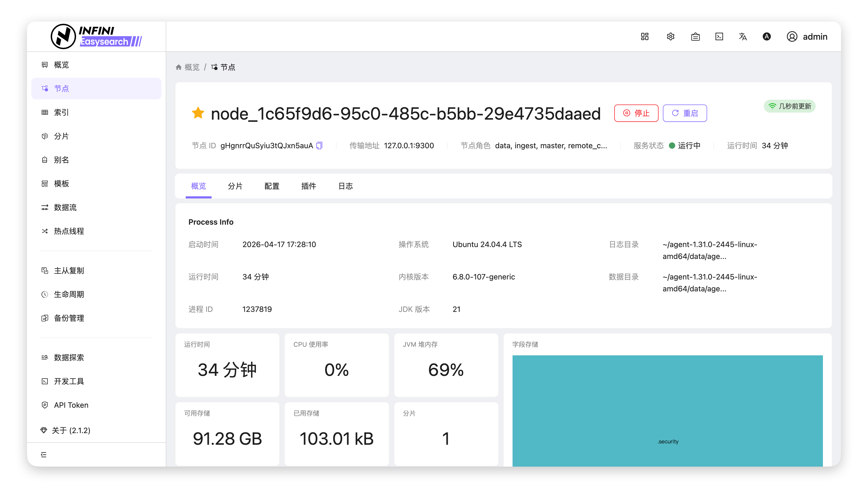Stop the node with 停止 button
868x499 pixels.
(x=636, y=113)
